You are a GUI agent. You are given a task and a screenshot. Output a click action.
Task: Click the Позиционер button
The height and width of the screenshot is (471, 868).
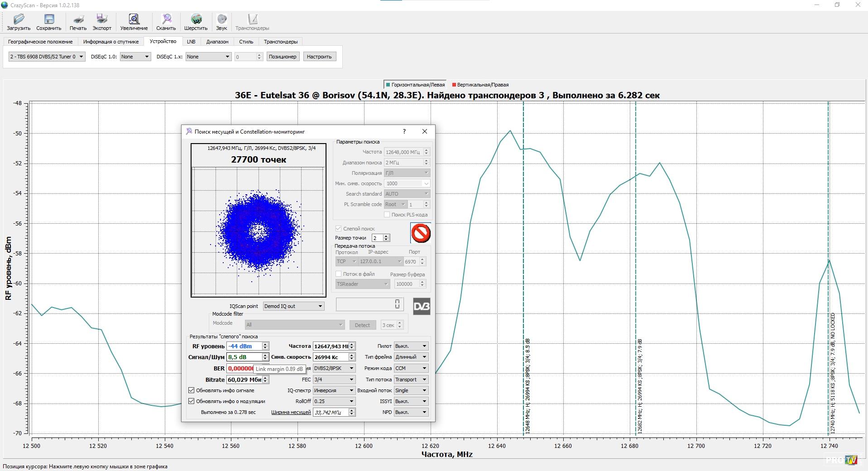coord(282,57)
